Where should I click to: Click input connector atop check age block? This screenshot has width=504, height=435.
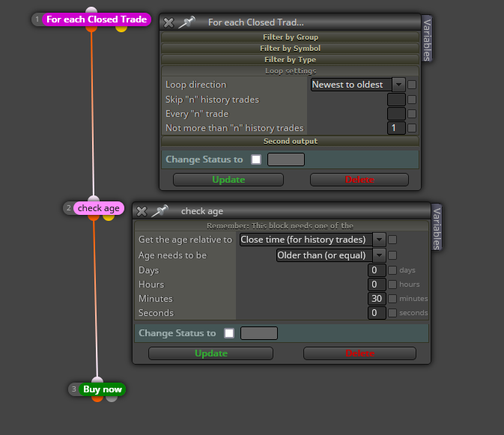(x=94, y=199)
